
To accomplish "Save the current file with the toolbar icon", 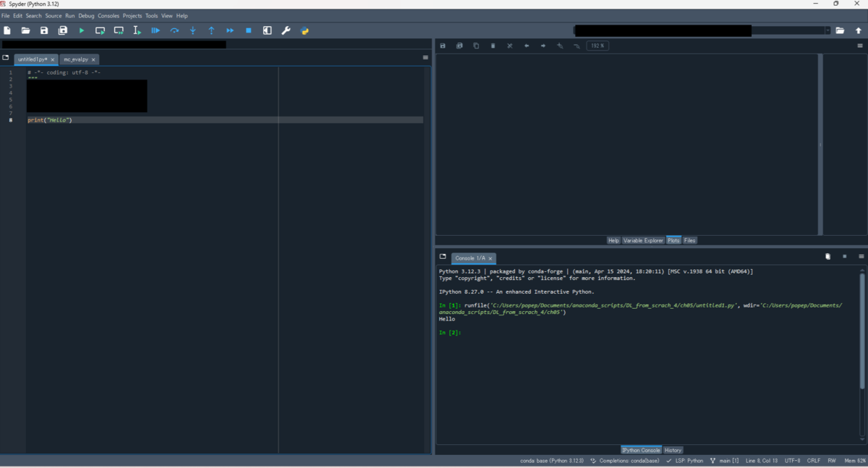I will point(44,30).
